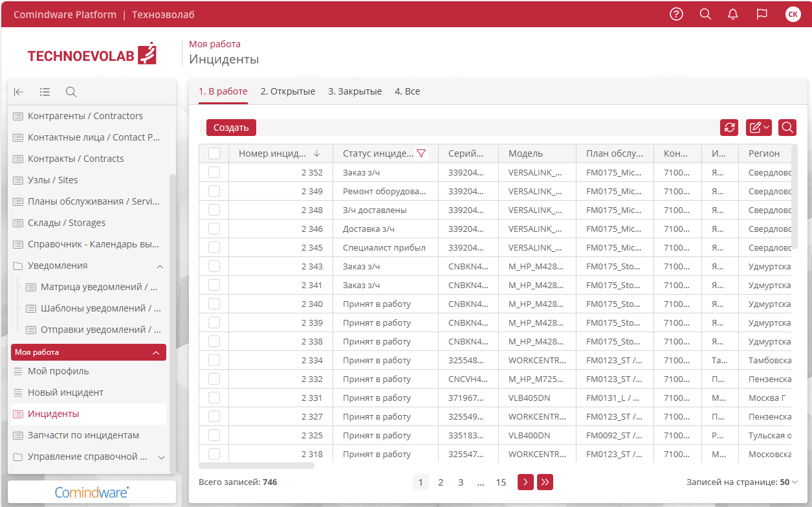Collapse the navigation panel arrow icon
This screenshot has width=812, height=507.
tap(19, 92)
